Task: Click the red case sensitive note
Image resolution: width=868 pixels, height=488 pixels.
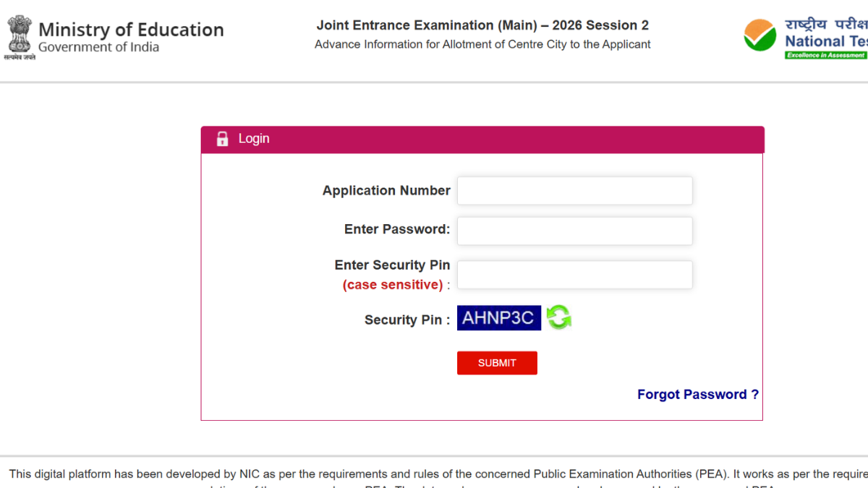Action: point(392,285)
